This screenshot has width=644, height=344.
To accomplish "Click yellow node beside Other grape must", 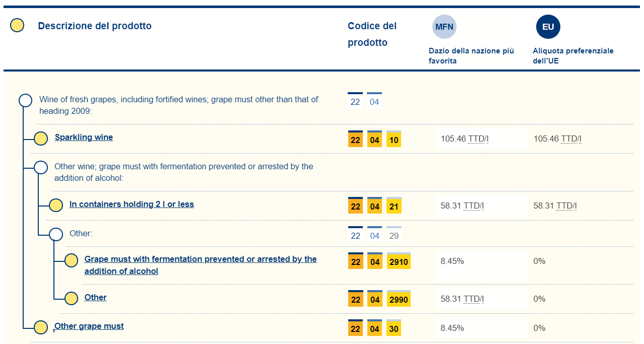I will 41,327.
